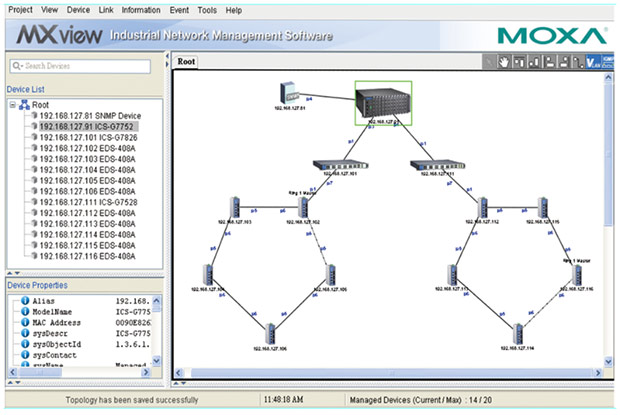Select 192.168.127.81 SNMP Device in list

click(90, 116)
